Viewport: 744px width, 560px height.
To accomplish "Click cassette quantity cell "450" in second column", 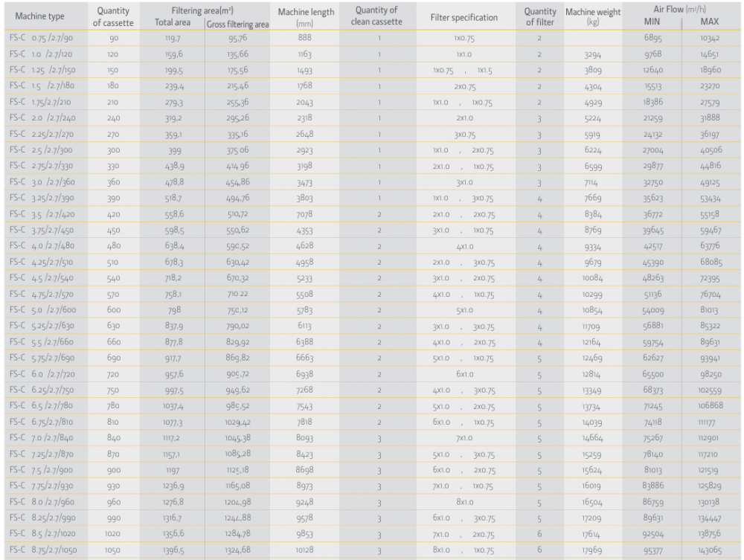I will coord(113,231).
